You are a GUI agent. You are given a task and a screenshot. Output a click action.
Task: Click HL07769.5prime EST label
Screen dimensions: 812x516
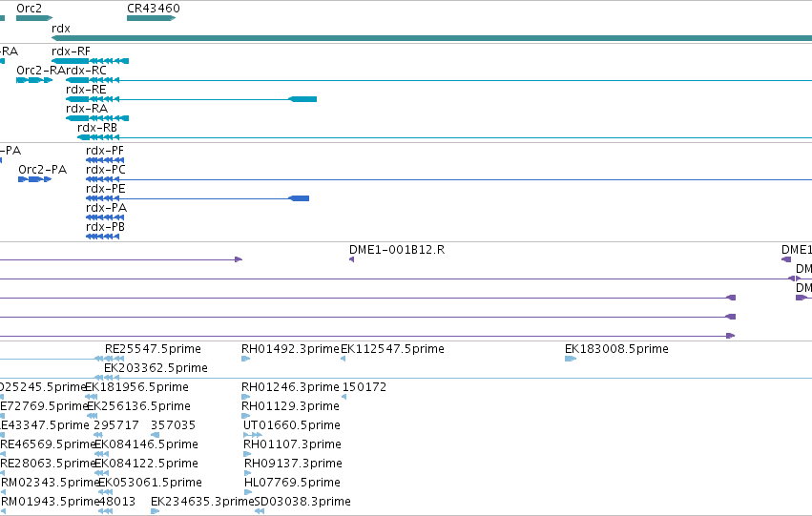[292, 483]
